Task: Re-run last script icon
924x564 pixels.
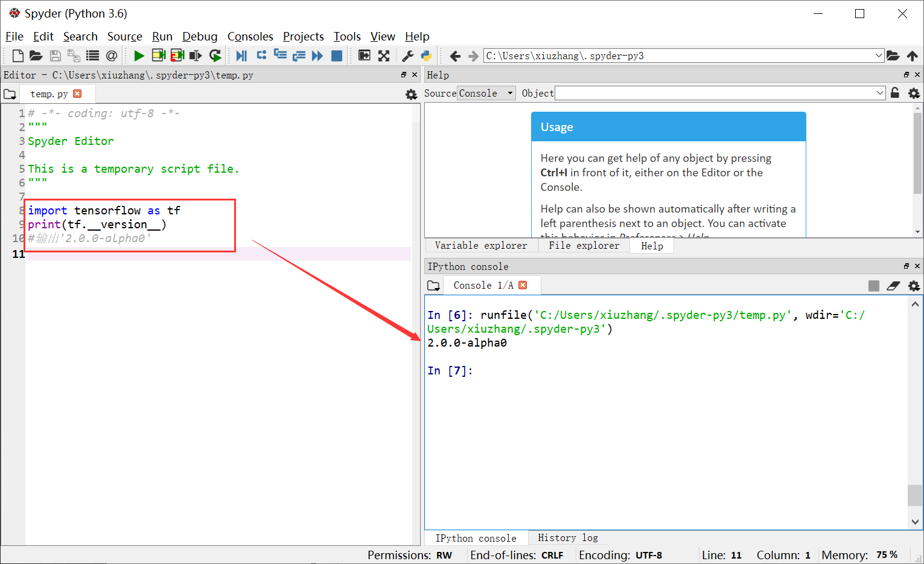Action: coord(215,56)
